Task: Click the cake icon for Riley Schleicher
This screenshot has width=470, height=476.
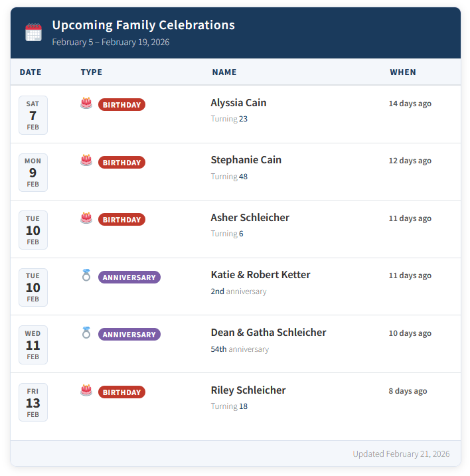Action: [x=86, y=390]
